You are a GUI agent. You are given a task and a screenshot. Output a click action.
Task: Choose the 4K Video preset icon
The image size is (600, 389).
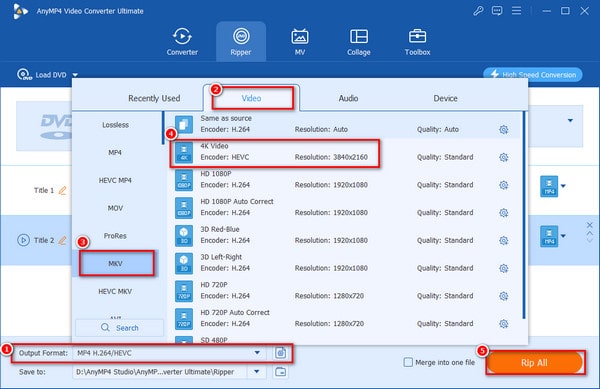tap(184, 152)
